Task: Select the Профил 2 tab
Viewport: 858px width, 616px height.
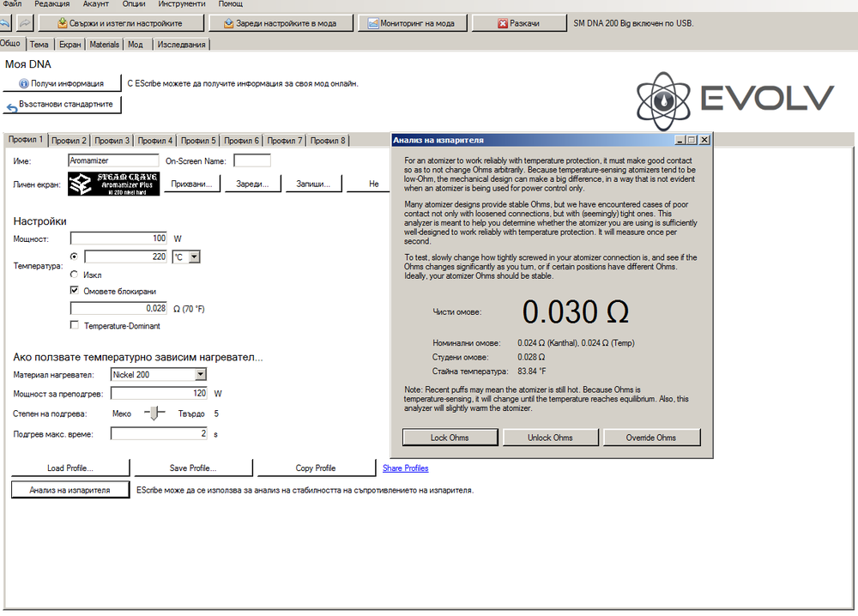Action: [x=69, y=141]
